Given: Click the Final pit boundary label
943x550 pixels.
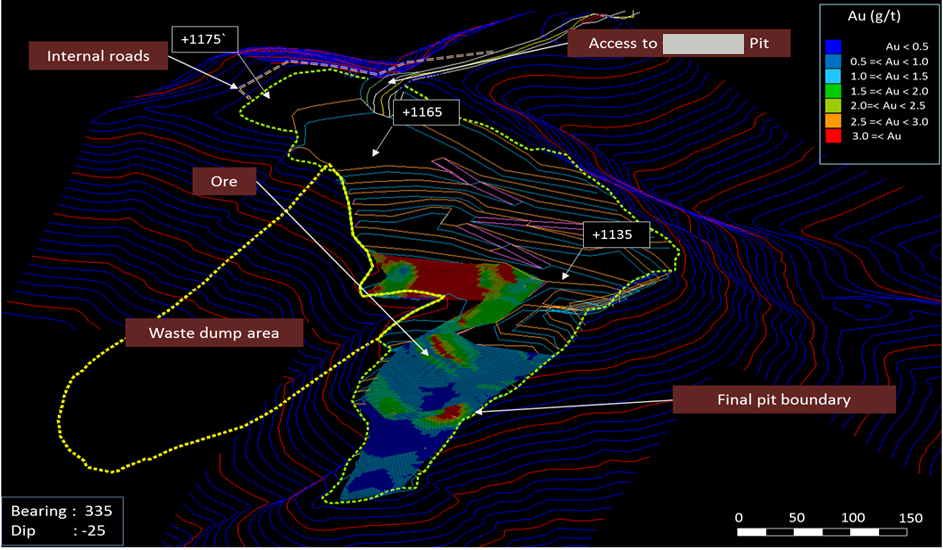Looking at the screenshot, I should [784, 400].
